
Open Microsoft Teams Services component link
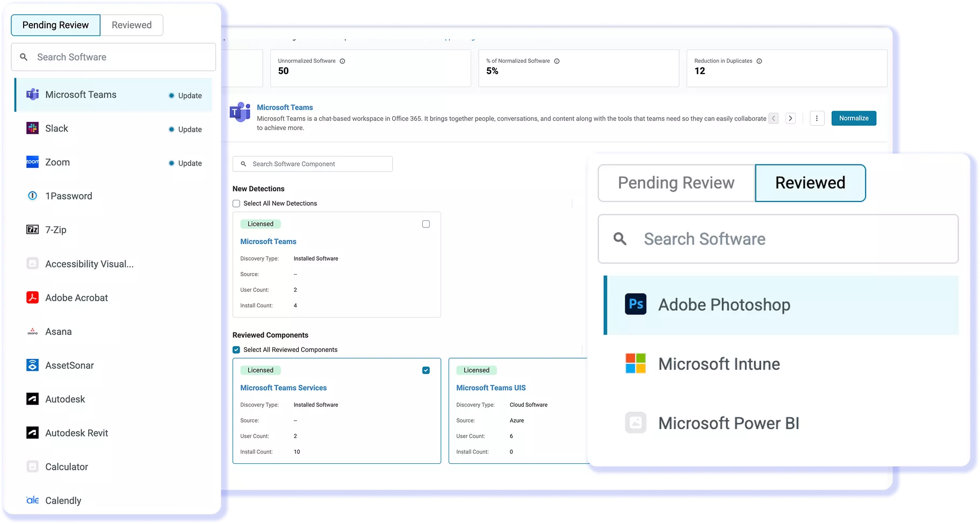[283, 388]
